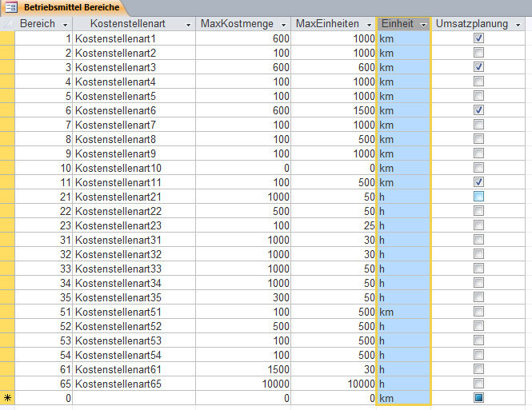Click the MaxEinheiten value 600 for Kostenstellenart3
532x410 pixels.
point(333,67)
